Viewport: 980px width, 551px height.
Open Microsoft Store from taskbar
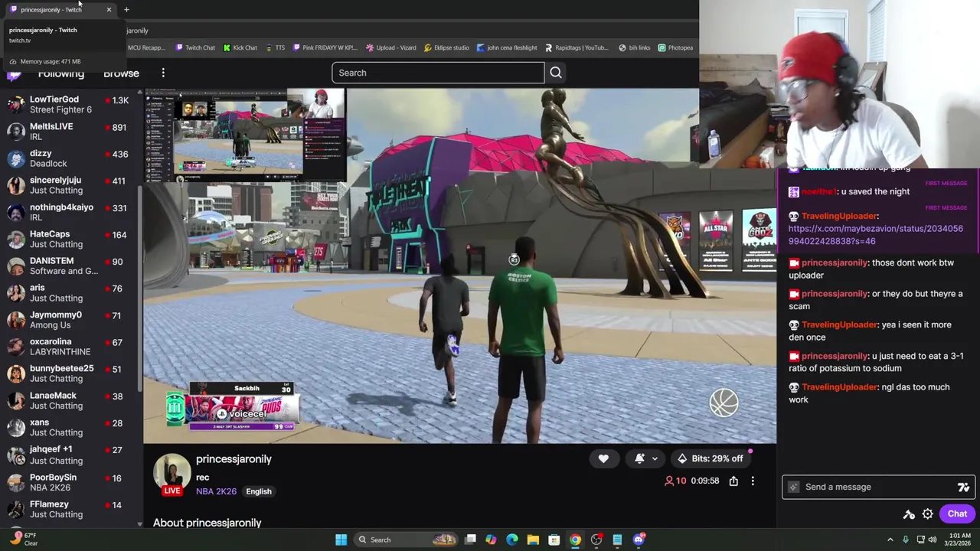tap(554, 540)
